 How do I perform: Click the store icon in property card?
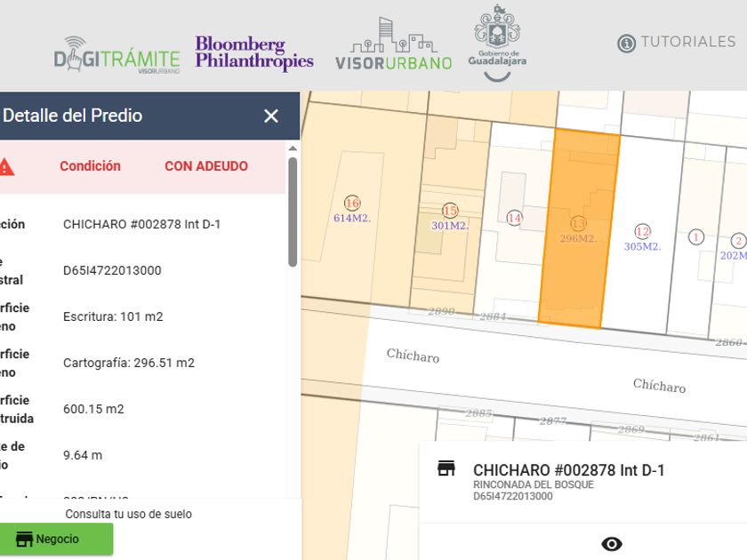point(446,468)
